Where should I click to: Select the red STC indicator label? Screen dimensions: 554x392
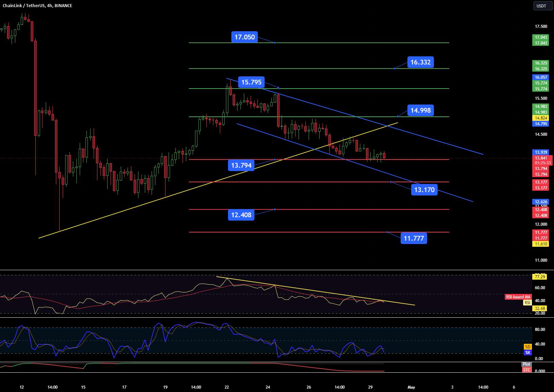527,370
